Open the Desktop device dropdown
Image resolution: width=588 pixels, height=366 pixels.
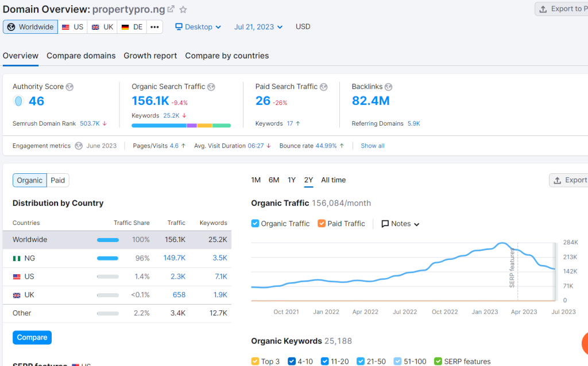tap(198, 27)
